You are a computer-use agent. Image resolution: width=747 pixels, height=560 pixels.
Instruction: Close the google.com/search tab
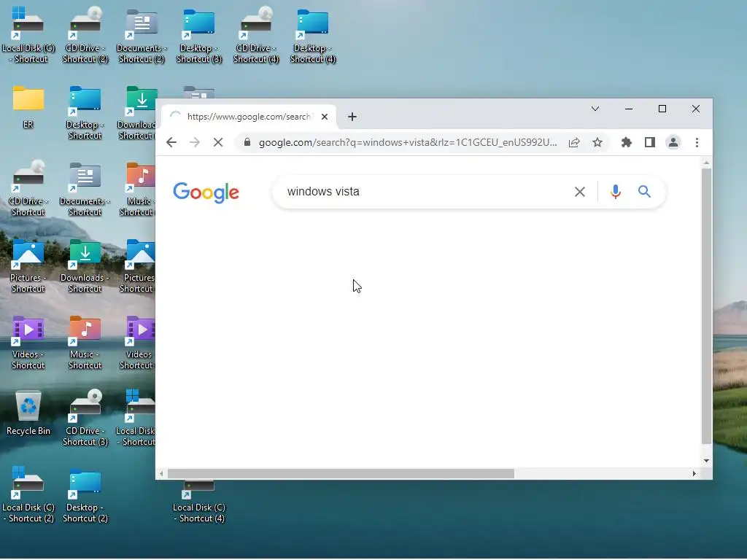click(325, 117)
